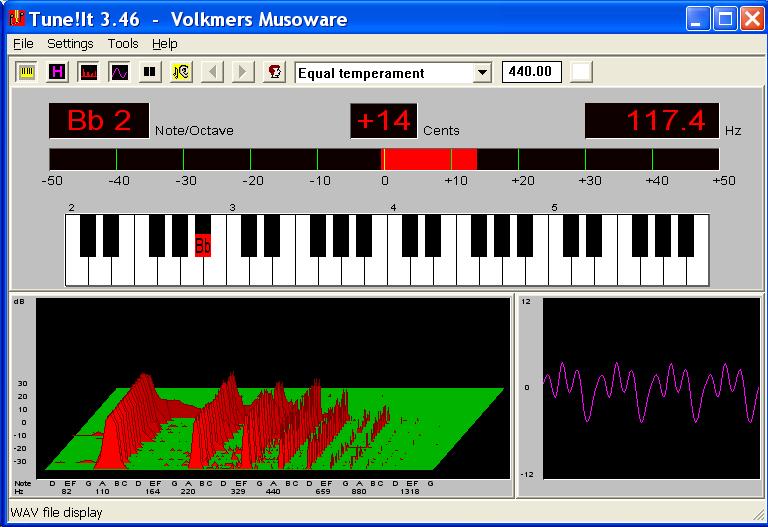The image size is (768, 527).
Task: Click the 1318 Hz label under the spectrum
Action: pyautogui.click(x=409, y=491)
